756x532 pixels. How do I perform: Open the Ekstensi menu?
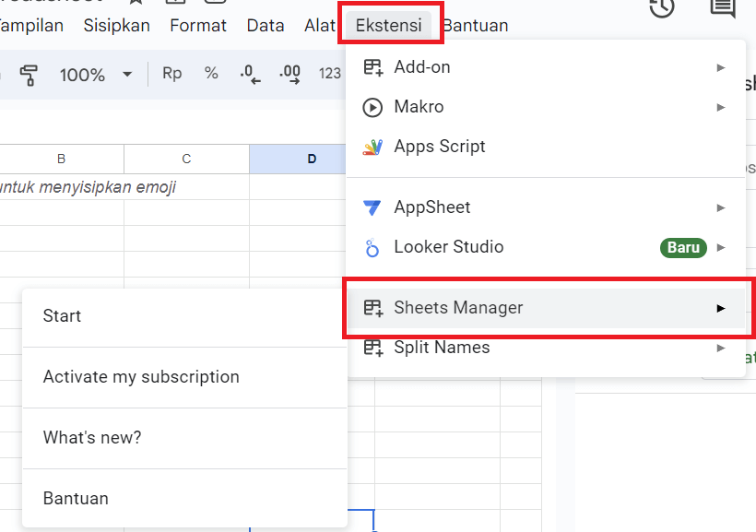(x=389, y=25)
